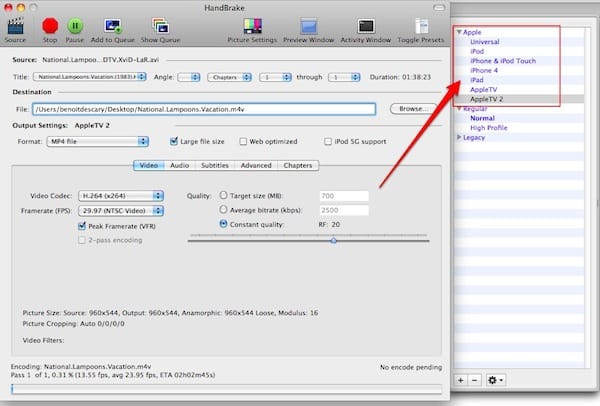The width and height of the screenshot is (600, 406).
Task: Switch to the Subtitles tab
Action: (214, 166)
